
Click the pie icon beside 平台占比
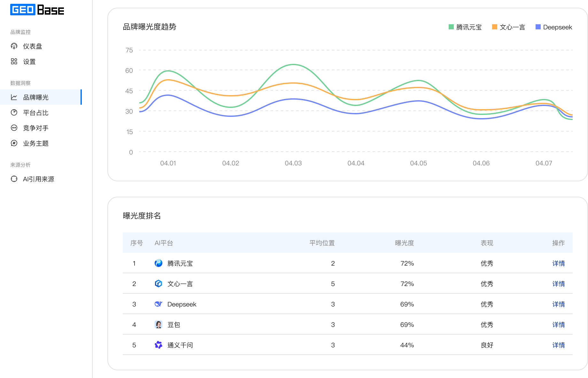14,113
